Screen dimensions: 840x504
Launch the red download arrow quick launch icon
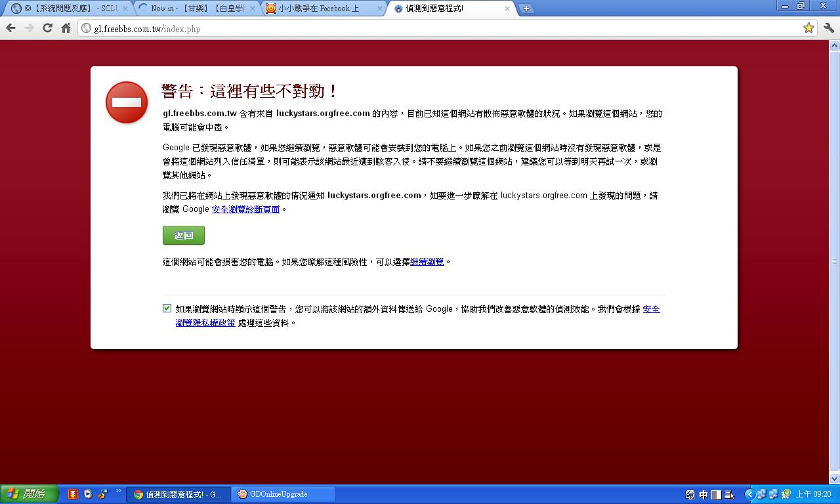[x=73, y=494]
